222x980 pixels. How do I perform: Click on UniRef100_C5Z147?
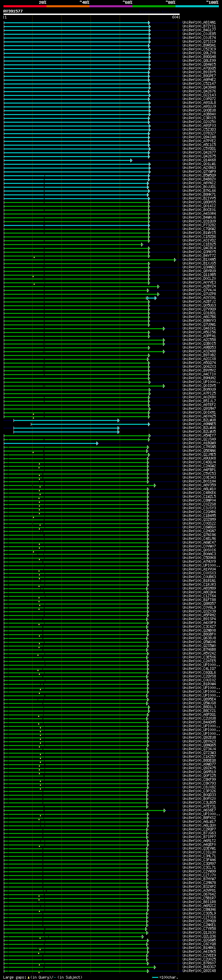click(199, 83)
